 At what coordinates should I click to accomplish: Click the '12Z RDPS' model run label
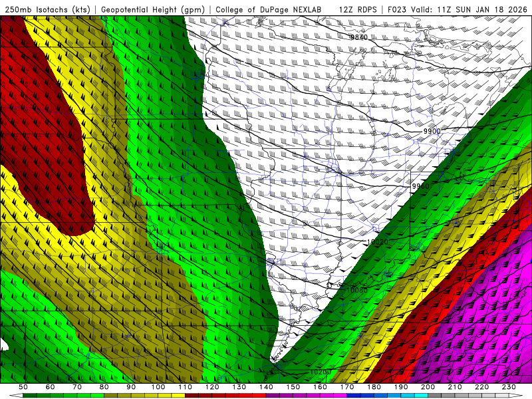point(358,9)
